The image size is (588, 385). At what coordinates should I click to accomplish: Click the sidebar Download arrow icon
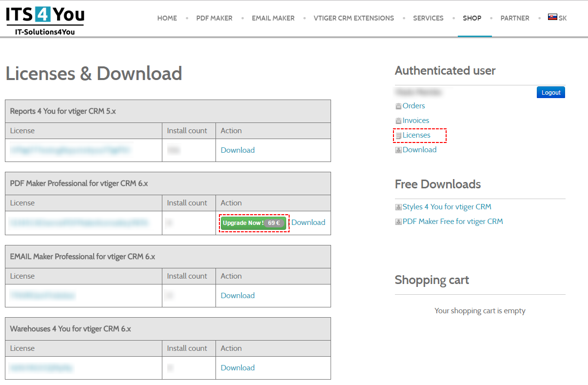(x=398, y=150)
